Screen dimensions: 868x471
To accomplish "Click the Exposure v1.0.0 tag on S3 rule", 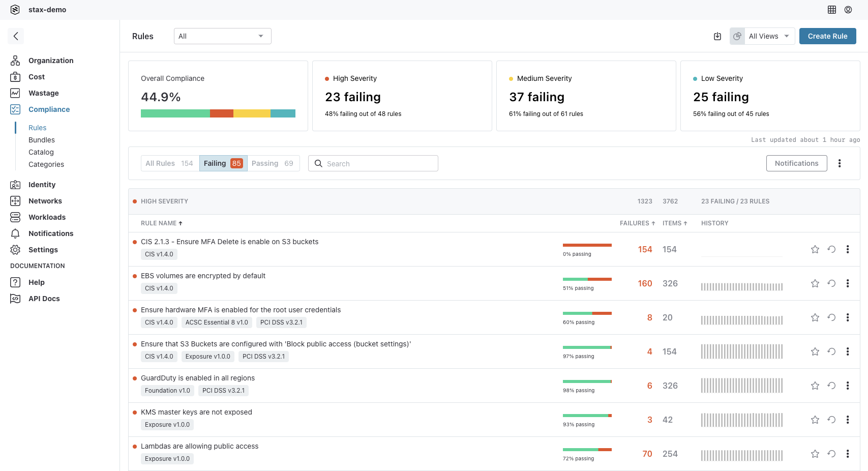I will [x=208, y=357].
